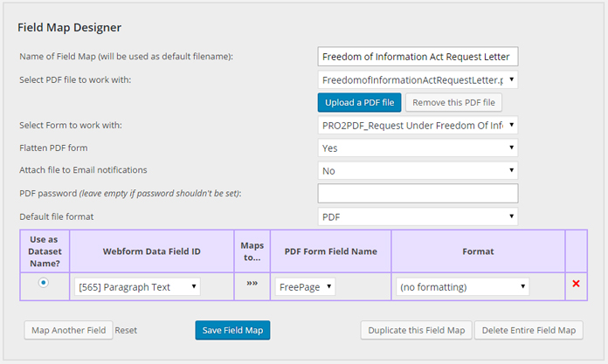The height and width of the screenshot is (364, 608).
Task: Save the field map
Action: [232, 330]
